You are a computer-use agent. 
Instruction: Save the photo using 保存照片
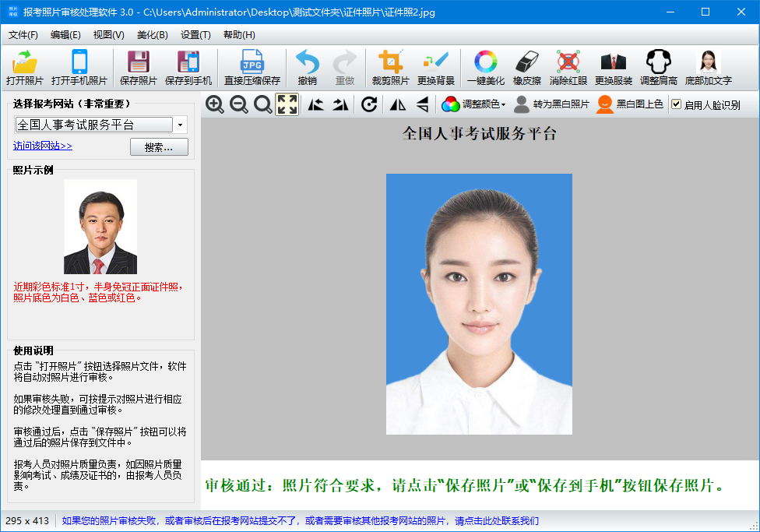click(x=138, y=68)
